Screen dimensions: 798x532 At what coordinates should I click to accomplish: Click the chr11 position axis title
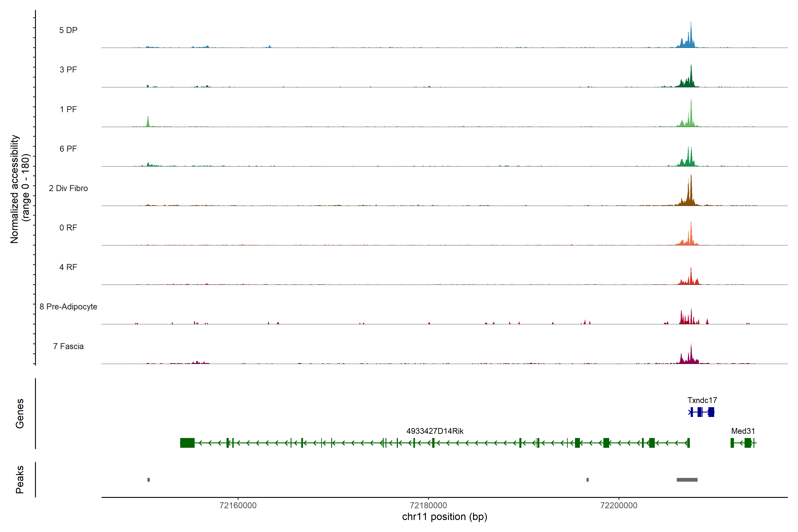pos(444,517)
